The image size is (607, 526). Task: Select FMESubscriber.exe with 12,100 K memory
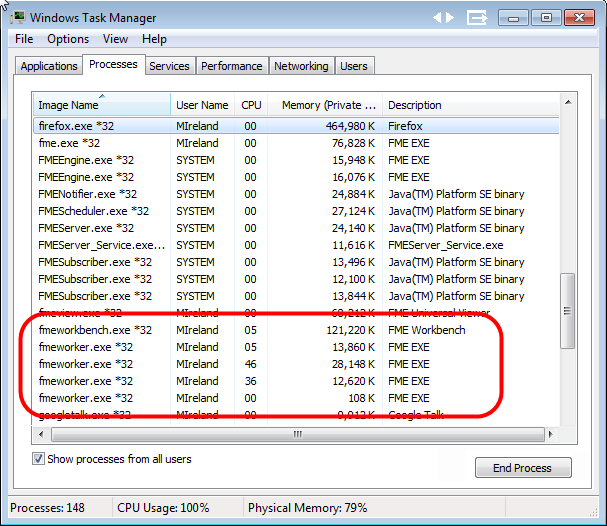296,279
